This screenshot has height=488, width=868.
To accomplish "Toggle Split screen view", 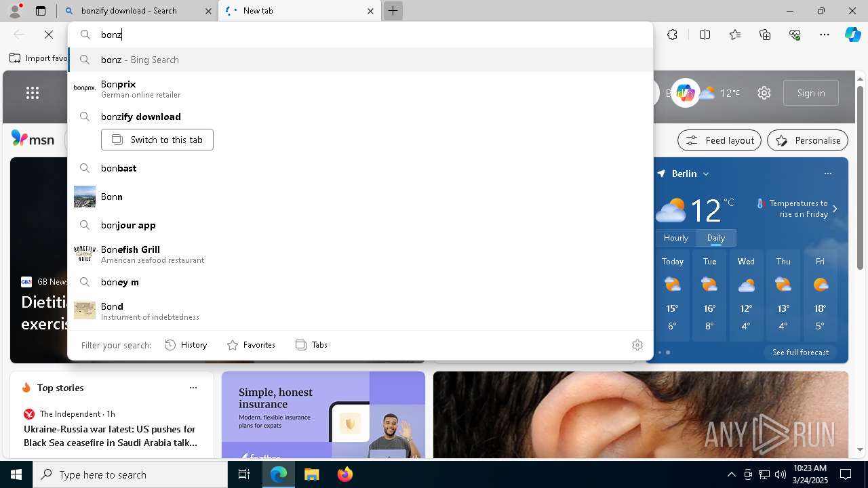I will [x=705, y=35].
